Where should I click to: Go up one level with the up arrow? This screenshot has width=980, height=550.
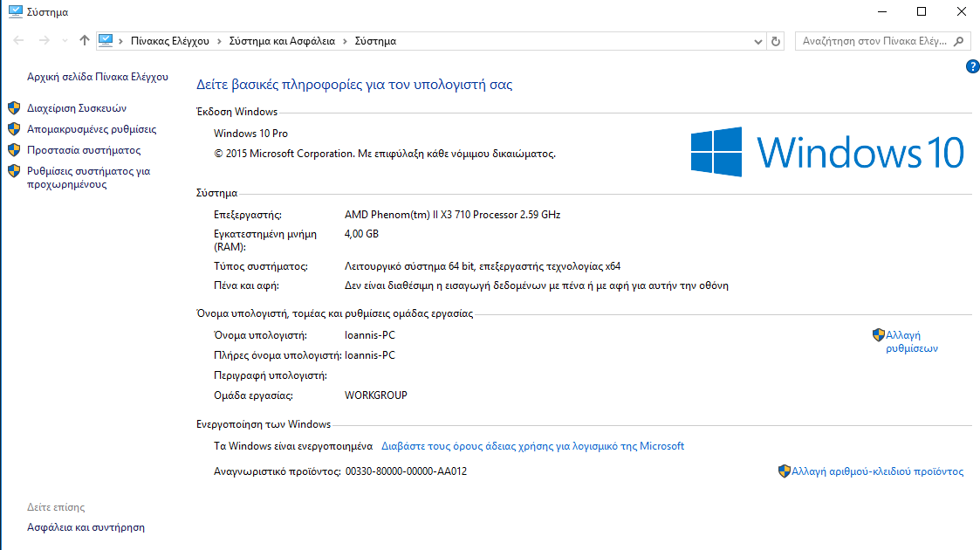click(85, 41)
